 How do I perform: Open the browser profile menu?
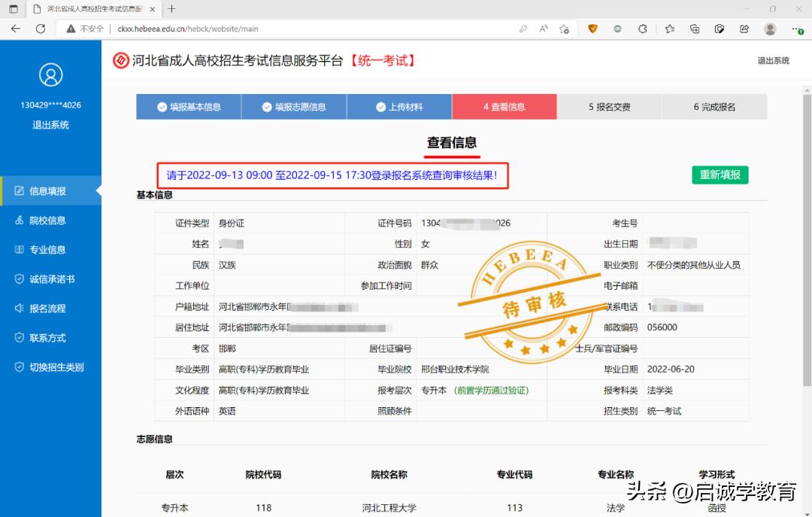770,27
